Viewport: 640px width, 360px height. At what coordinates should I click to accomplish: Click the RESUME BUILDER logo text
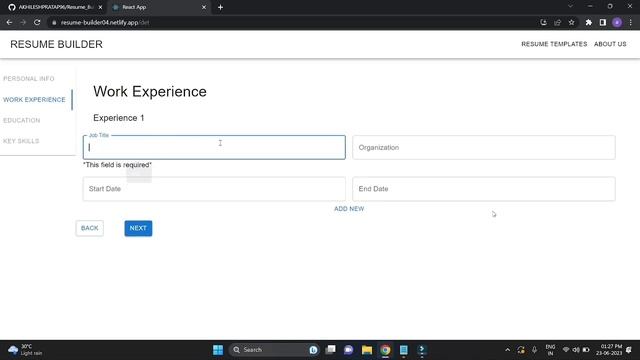click(x=56, y=44)
